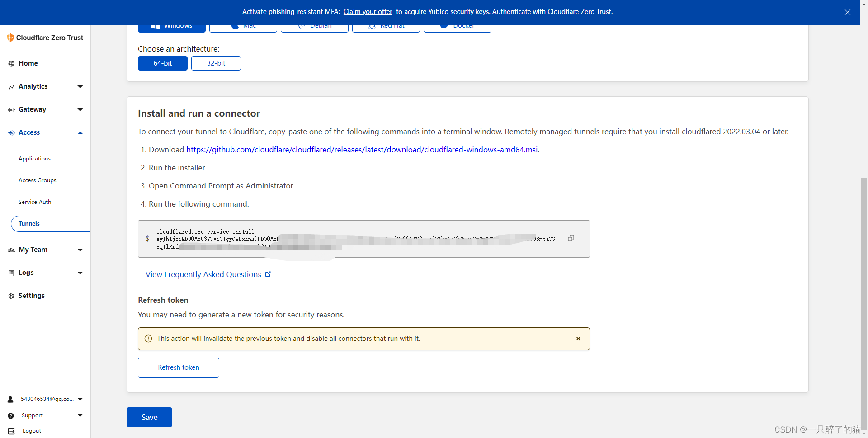Click Claim your offer link

(368, 12)
